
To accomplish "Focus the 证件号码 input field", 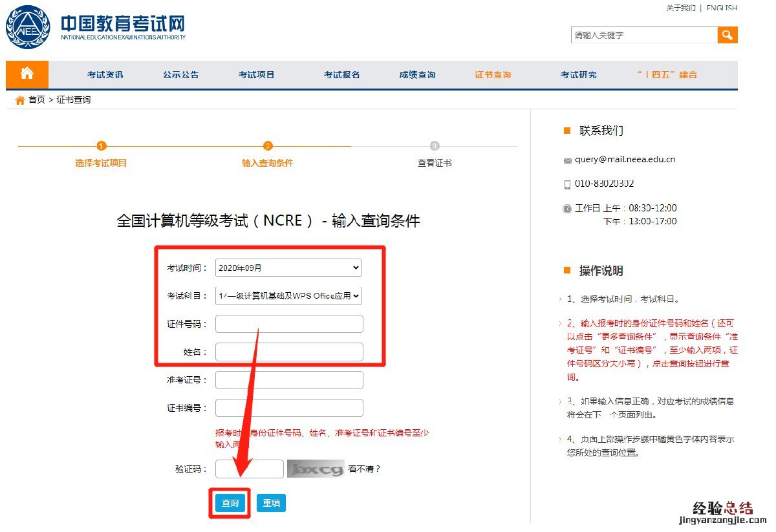I will coord(289,323).
